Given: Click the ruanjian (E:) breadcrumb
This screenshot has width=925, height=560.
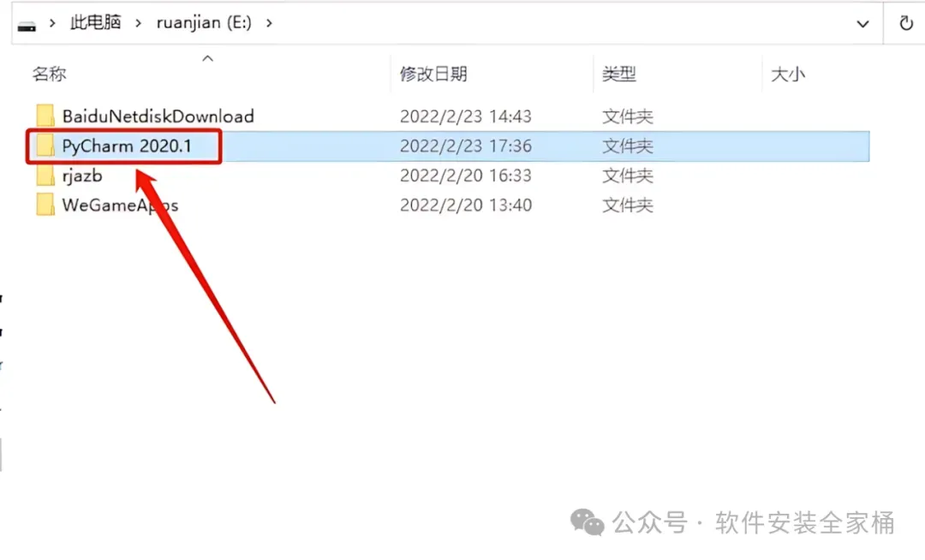Looking at the screenshot, I should click(x=204, y=22).
